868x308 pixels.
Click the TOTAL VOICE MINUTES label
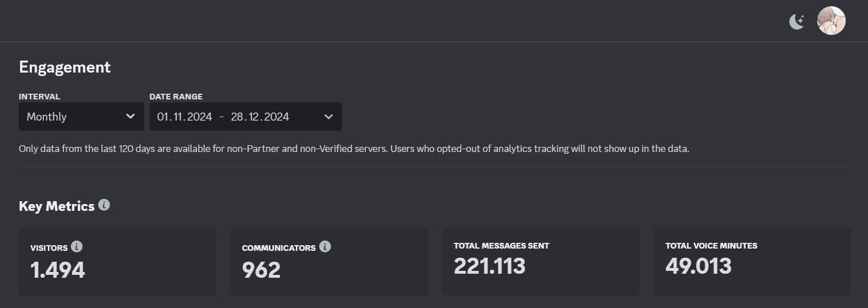[x=711, y=246]
